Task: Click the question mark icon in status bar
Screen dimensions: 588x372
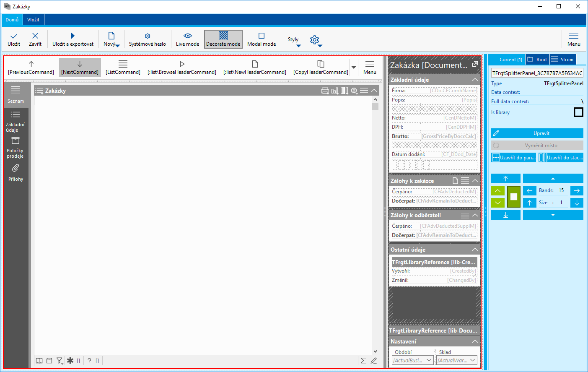Action: click(x=89, y=361)
